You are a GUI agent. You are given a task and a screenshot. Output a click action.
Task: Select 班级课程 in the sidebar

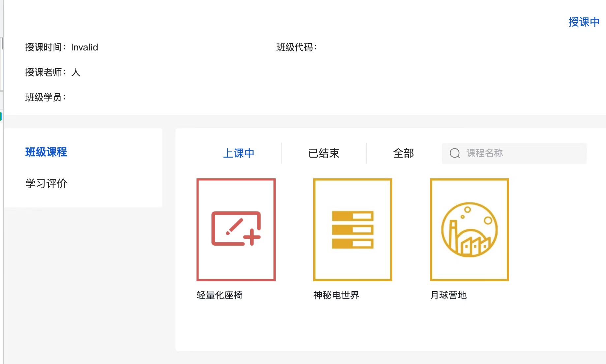click(x=46, y=152)
